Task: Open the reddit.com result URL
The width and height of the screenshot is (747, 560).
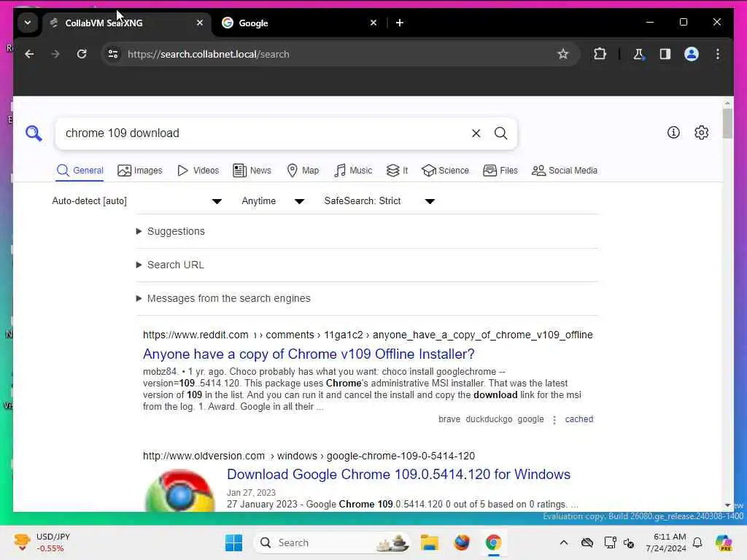Action: (x=368, y=335)
